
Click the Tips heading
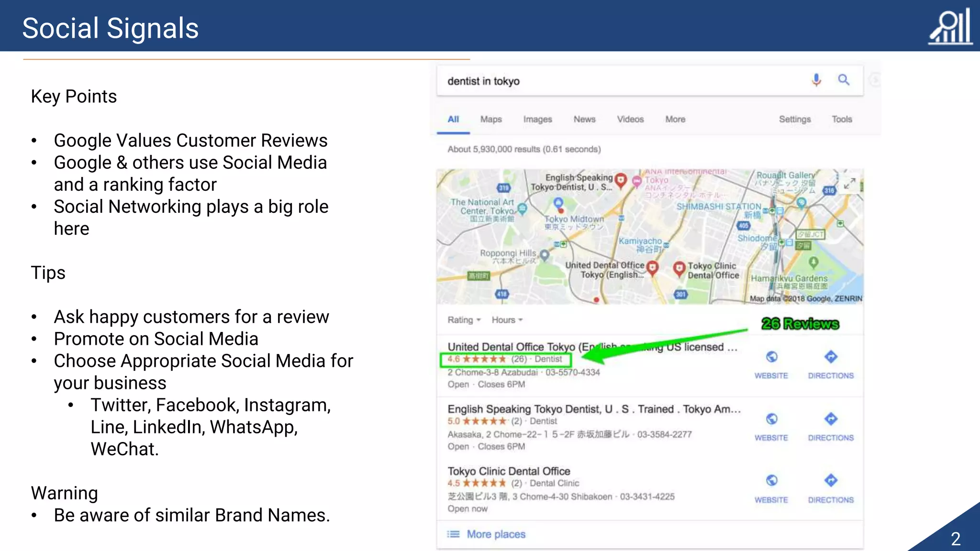coord(48,273)
